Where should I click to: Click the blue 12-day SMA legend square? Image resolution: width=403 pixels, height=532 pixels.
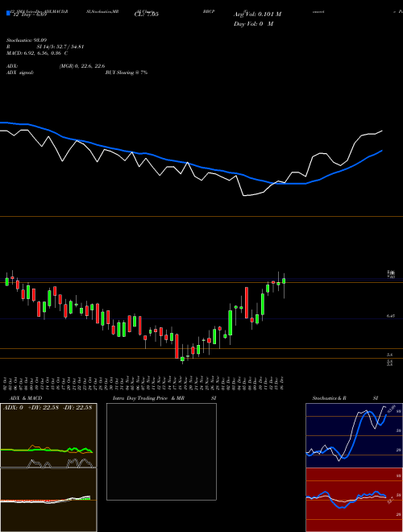[x=8, y=13]
